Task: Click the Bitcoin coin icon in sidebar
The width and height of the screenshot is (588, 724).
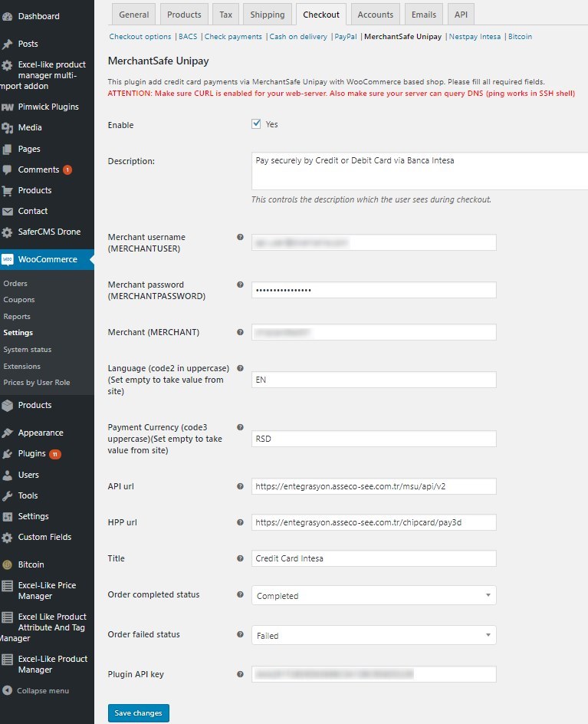Action: [7, 564]
